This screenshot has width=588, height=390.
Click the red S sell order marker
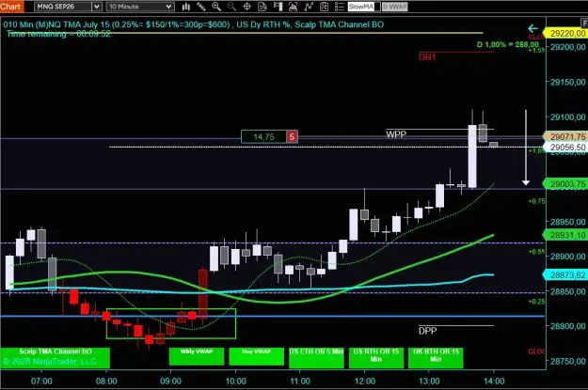(293, 137)
